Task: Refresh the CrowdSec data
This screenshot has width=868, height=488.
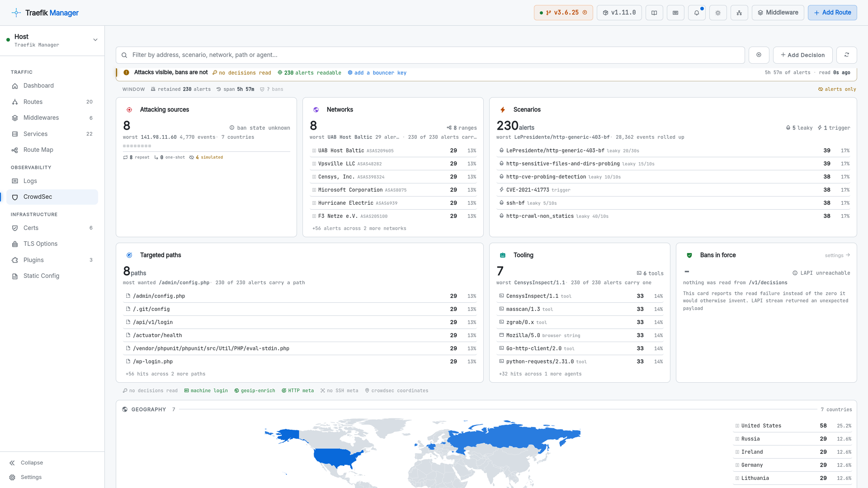Action: point(847,55)
